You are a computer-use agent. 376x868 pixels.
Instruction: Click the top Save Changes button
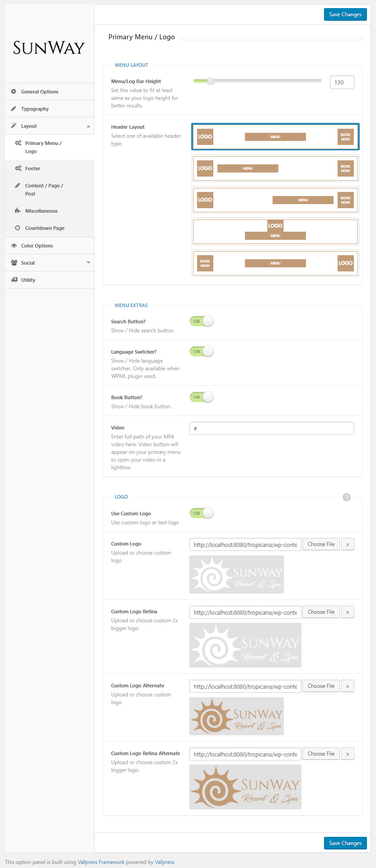point(345,14)
